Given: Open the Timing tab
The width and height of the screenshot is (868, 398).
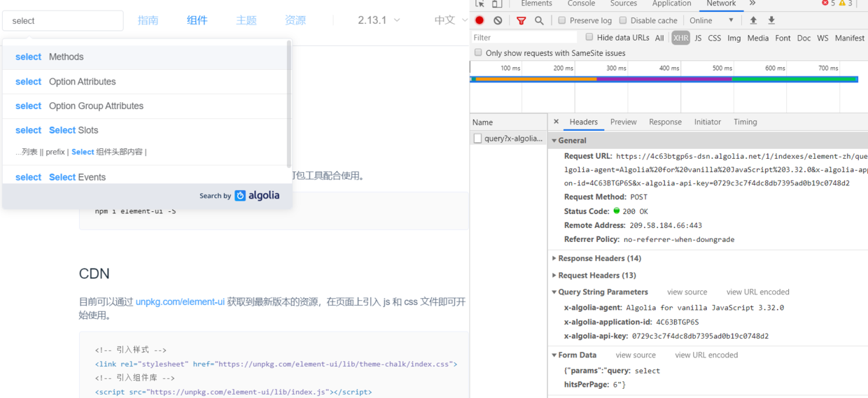Looking at the screenshot, I should tap(745, 122).
